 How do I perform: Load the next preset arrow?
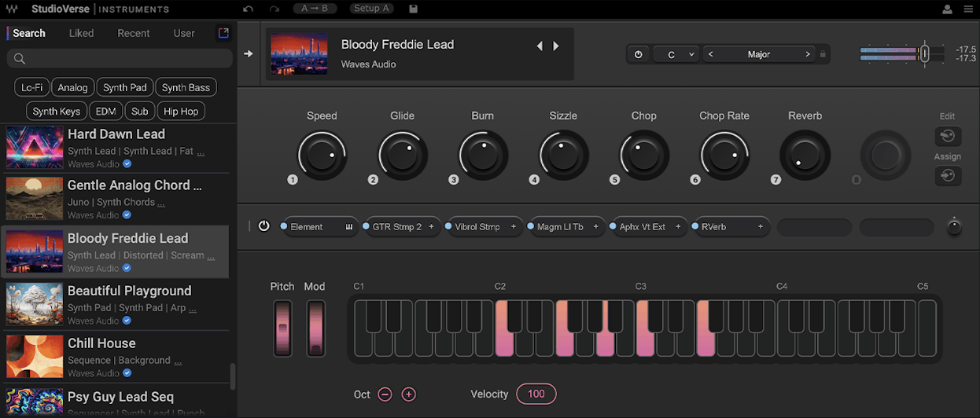coord(556,46)
